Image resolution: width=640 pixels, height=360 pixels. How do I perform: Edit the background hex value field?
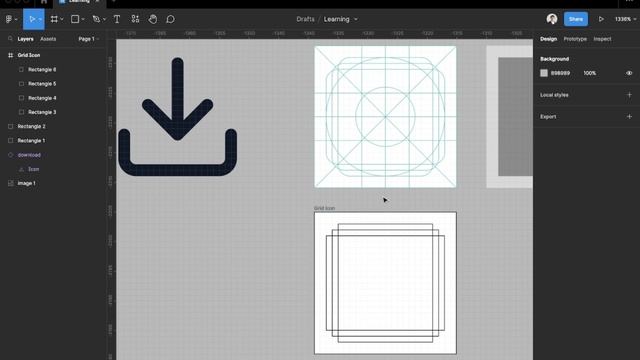(560, 73)
